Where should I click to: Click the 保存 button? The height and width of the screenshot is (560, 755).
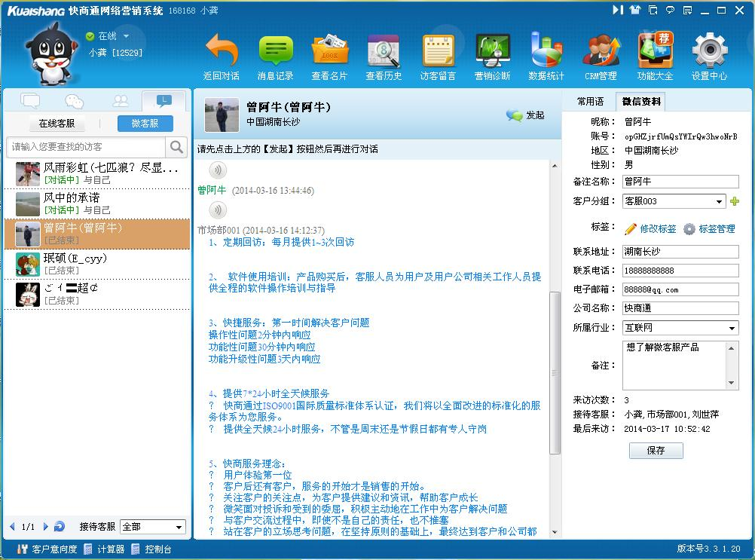pyautogui.click(x=656, y=451)
